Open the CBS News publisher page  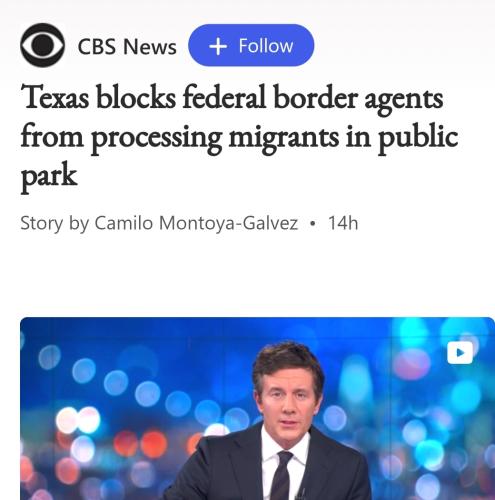pos(127,46)
